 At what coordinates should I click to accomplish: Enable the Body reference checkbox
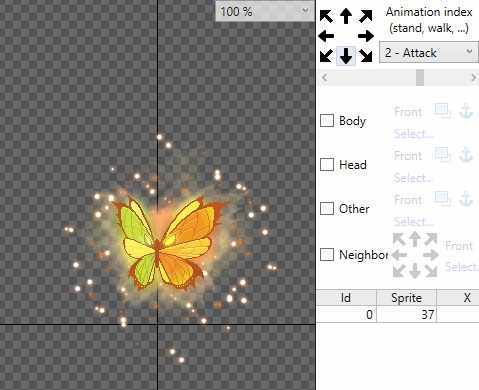pos(327,120)
